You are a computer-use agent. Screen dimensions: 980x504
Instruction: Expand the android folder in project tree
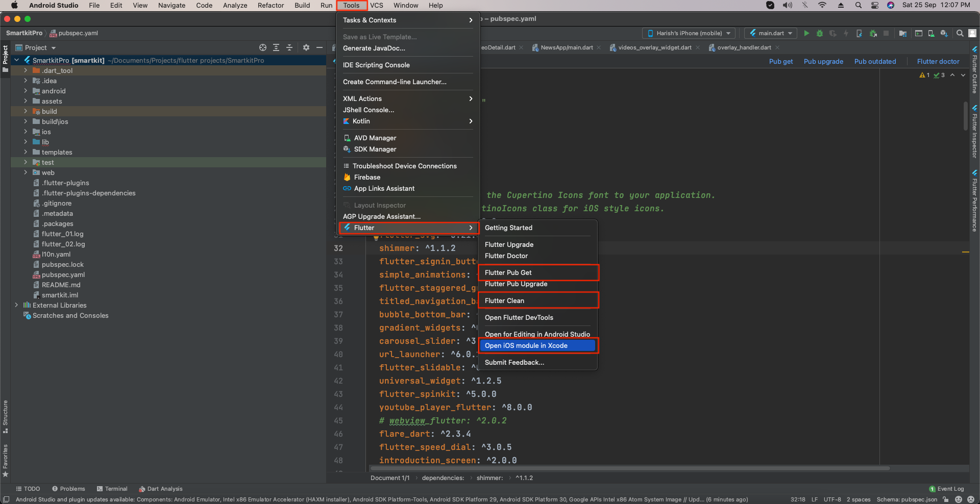coord(26,91)
